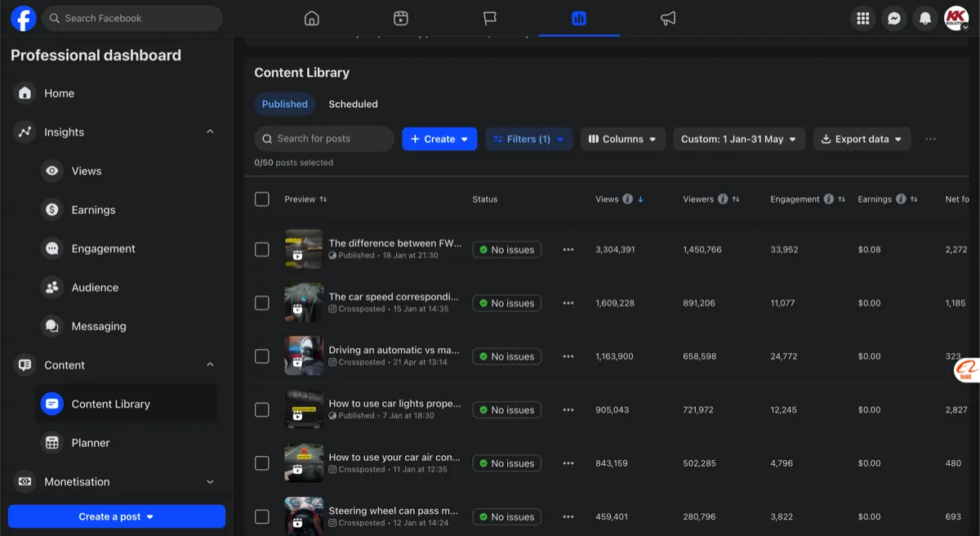Check 'The difference between FW' post

coord(262,250)
